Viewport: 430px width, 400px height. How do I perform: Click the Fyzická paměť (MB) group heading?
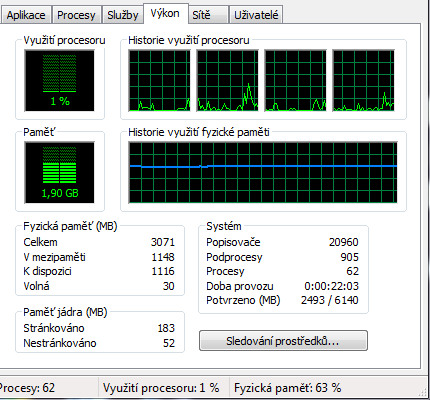point(70,226)
